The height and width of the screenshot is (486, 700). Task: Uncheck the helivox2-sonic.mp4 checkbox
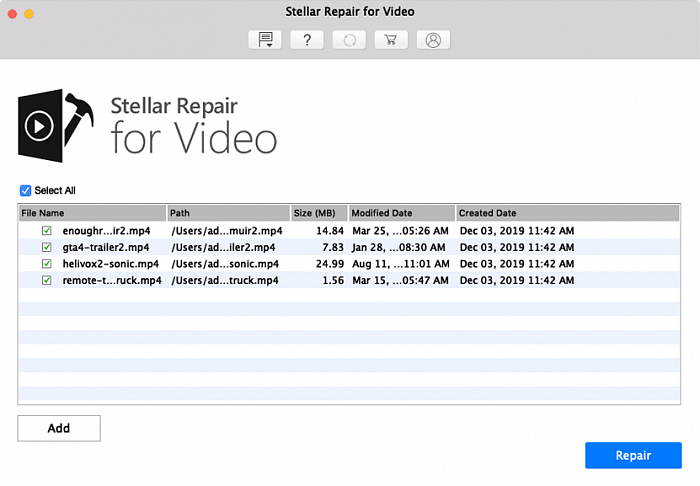pos(46,264)
